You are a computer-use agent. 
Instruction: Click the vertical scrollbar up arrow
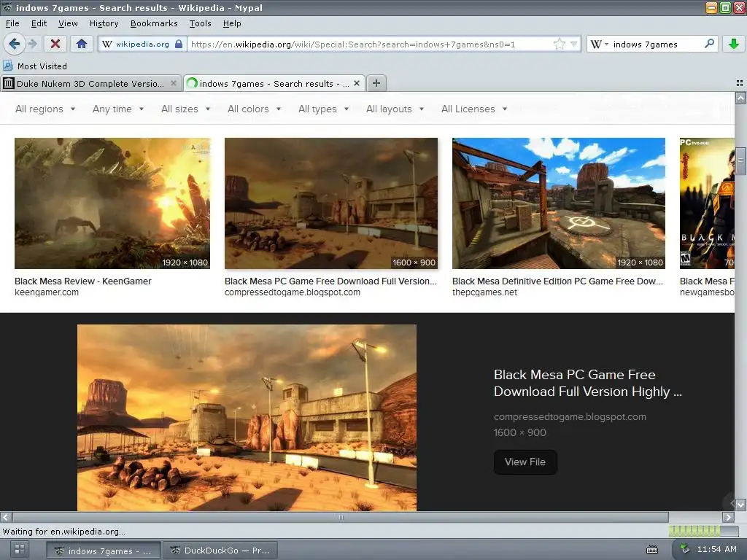740,98
